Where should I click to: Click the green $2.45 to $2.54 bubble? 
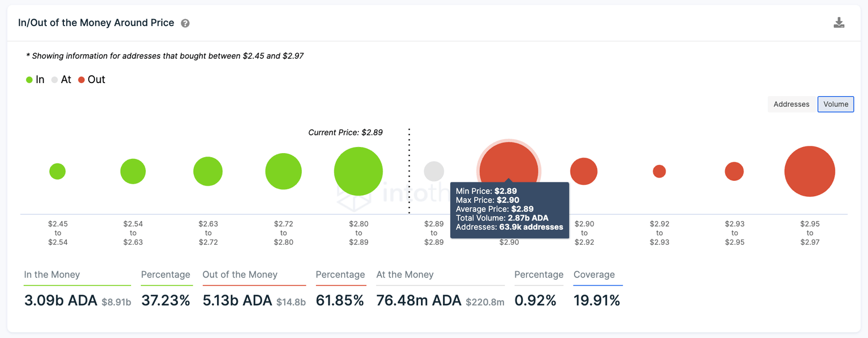point(58,171)
